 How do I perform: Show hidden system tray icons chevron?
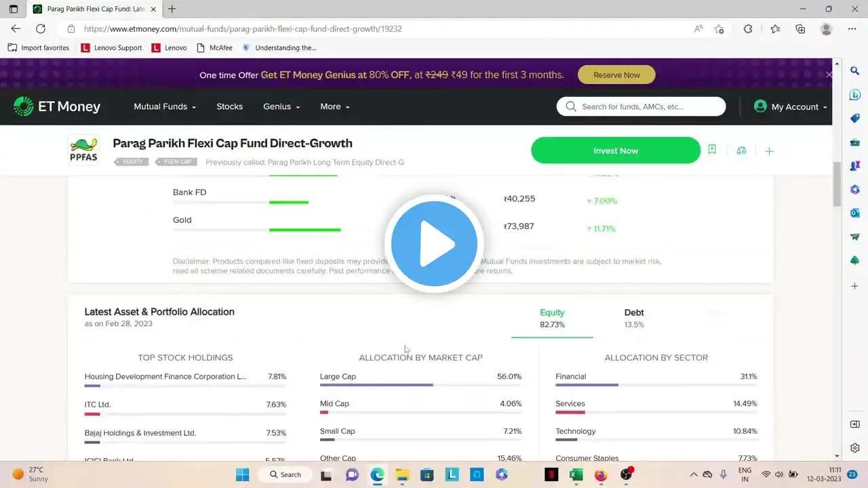(693, 474)
